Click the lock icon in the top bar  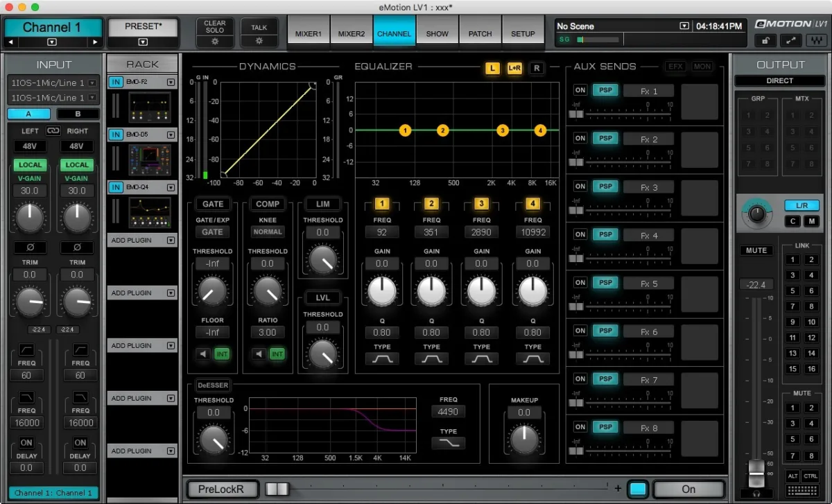pyautogui.click(x=765, y=41)
